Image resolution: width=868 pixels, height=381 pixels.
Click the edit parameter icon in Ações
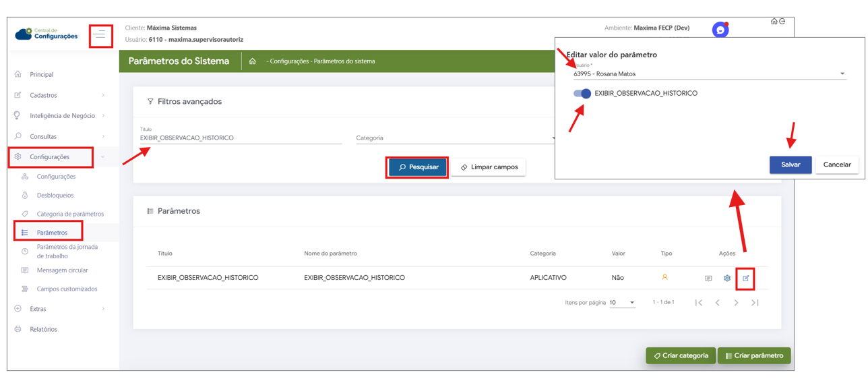pos(745,278)
